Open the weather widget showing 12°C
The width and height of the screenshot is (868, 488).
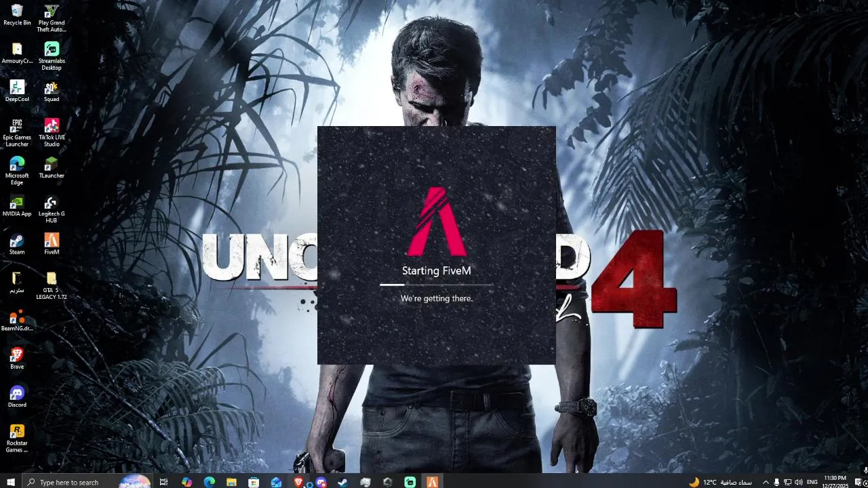[x=720, y=482]
